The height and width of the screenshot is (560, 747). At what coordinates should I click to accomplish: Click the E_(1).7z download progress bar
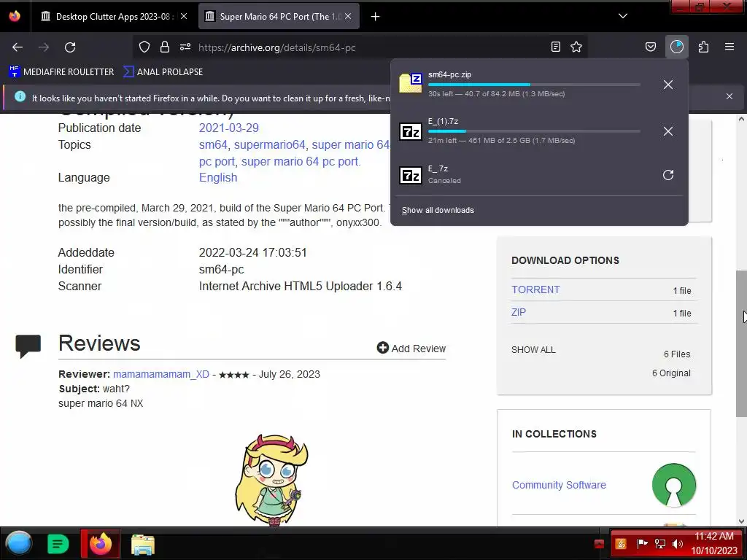533,131
